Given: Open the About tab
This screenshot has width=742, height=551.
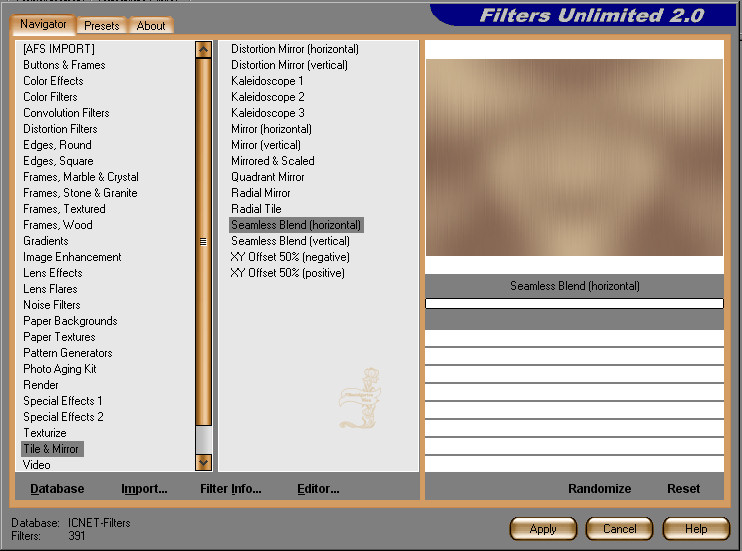Looking at the screenshot, I should coord(151,26).
